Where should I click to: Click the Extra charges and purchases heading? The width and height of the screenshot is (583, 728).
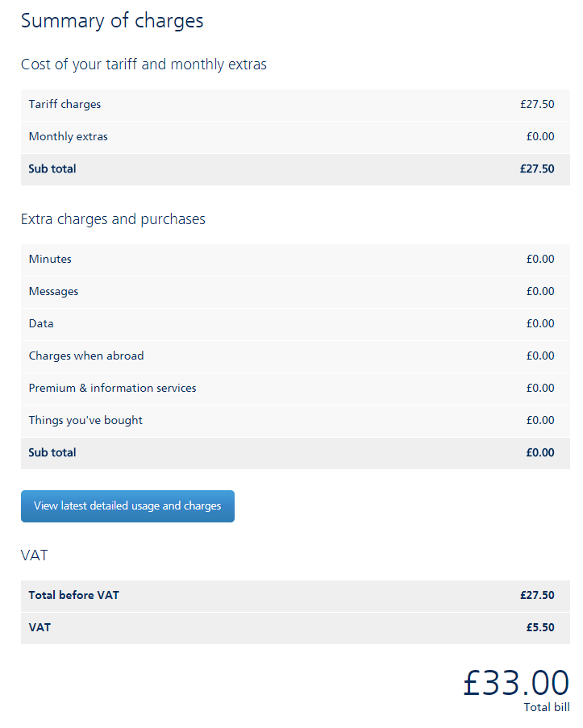113,219
